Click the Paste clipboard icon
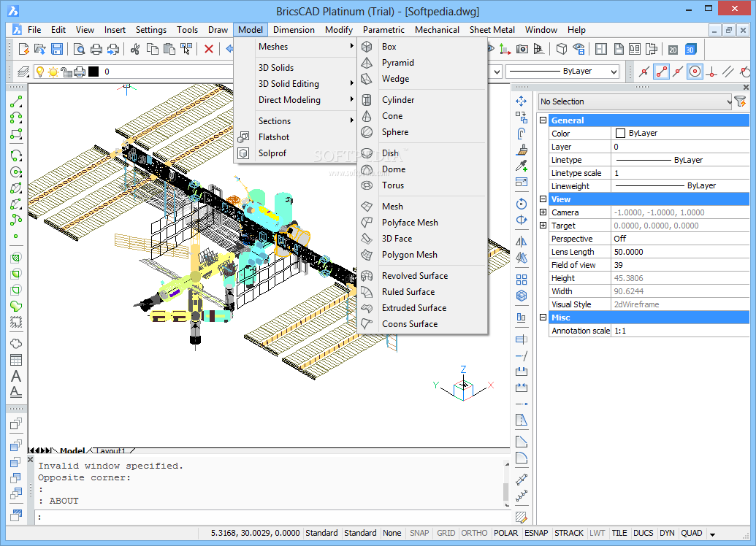The width and height of the screenshot is (756, 546). tap(169, 49)
